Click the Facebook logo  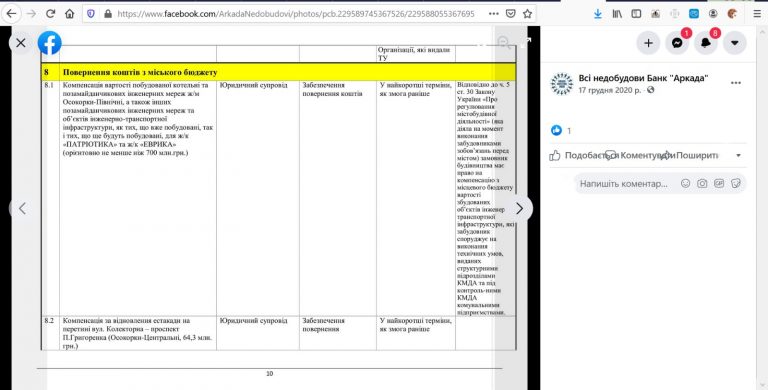pos(49,43)
